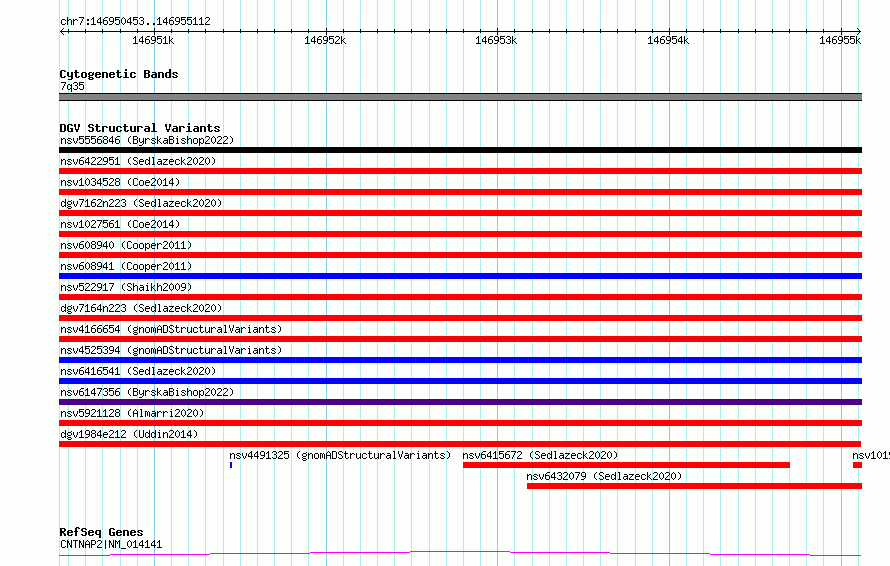Open nsv6416541 (Sedlazeck2020) label
890x566 pixels.
(x=138, y=371)
